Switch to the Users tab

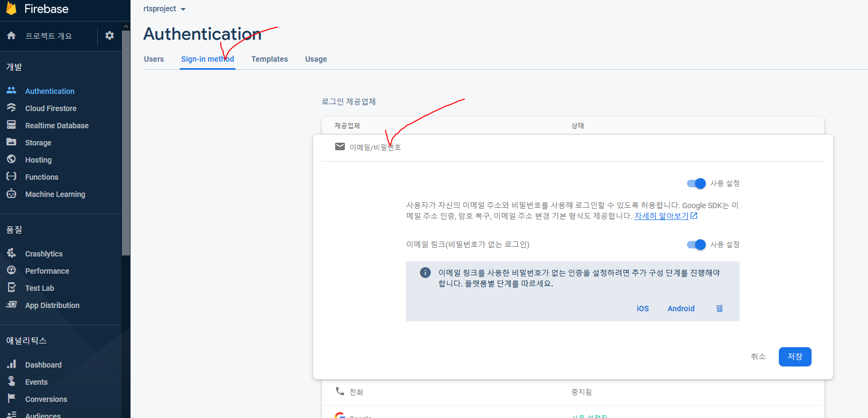(154, 59)
